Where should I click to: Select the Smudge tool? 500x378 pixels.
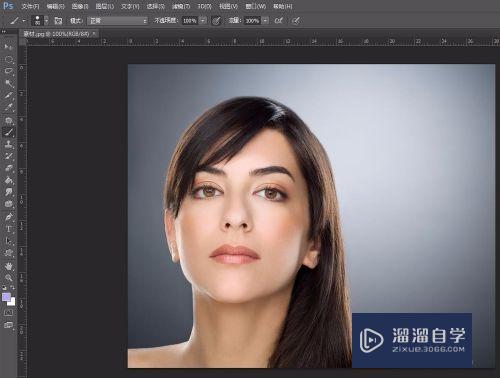point(9,192)
